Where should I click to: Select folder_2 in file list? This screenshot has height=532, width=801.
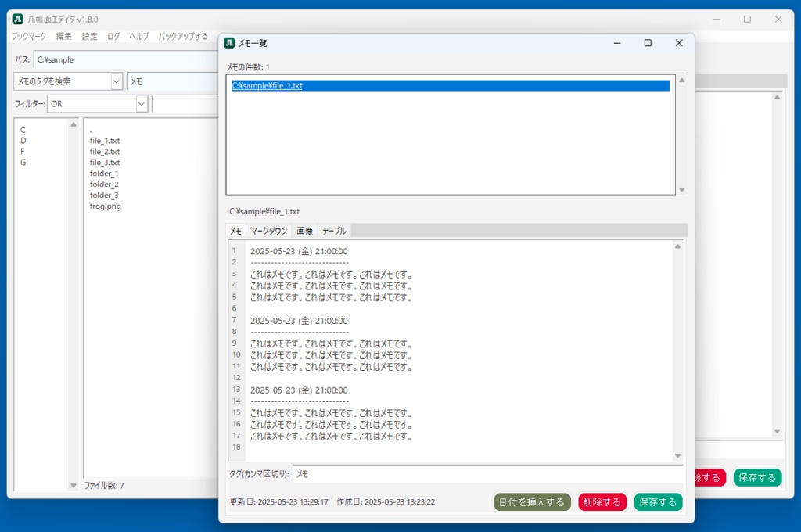(x=104, y=184)
